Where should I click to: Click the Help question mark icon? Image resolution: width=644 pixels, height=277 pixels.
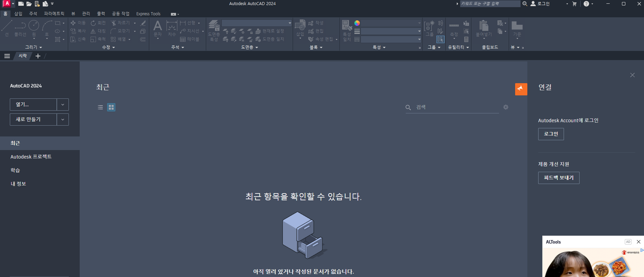(x=586, y=4)
